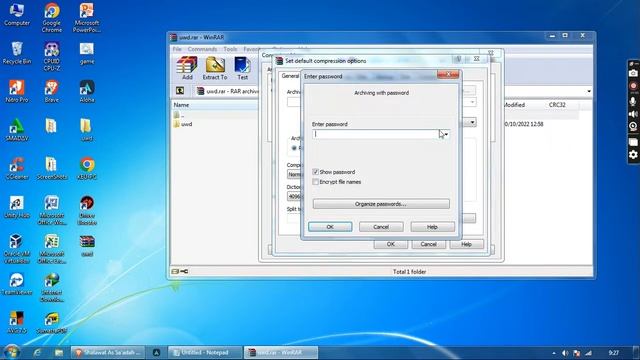Expand the Enter password dropdown arrow
The height and width of the screenshot is (360, 640).
tap(446, 134)
